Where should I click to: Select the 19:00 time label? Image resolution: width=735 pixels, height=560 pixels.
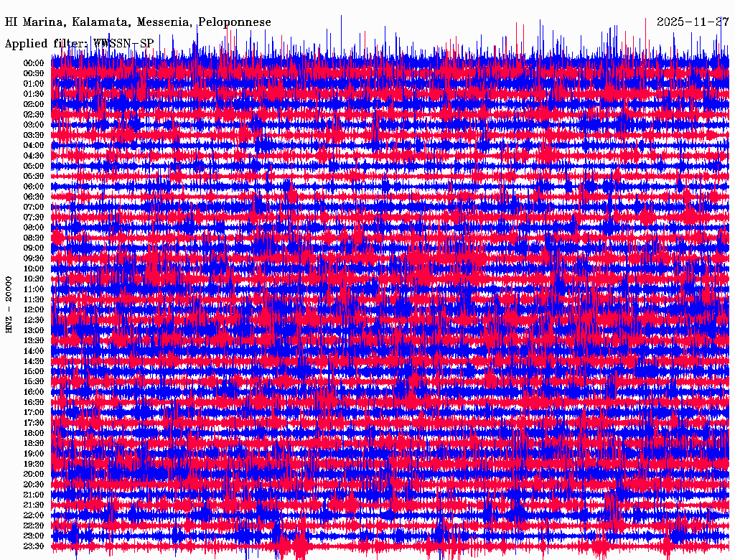pos(34,454)
